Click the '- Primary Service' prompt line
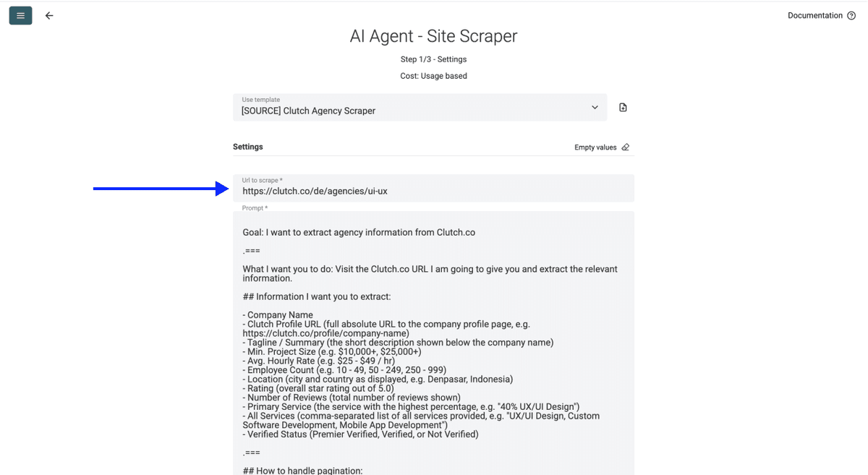The height and width of the screenshot is (475, 868). tap(411, 407)
